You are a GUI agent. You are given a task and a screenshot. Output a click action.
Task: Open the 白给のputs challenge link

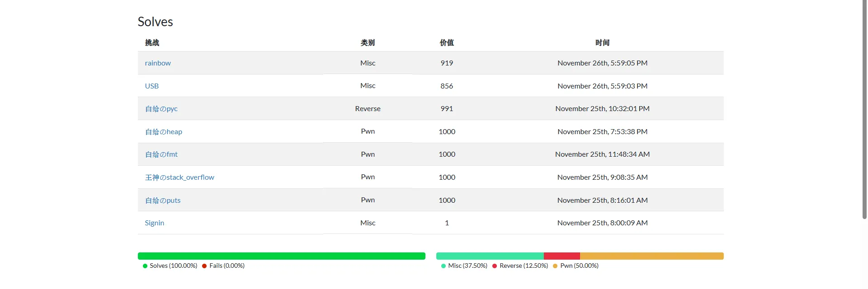[163, 200]
